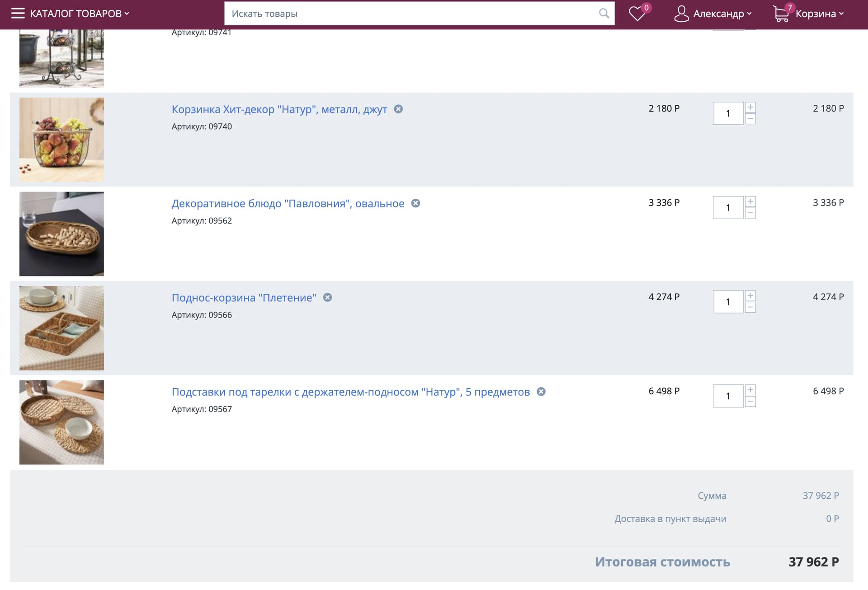Delete Поднос-корзина "Плетение" from cart

click(x=328, y=297)
